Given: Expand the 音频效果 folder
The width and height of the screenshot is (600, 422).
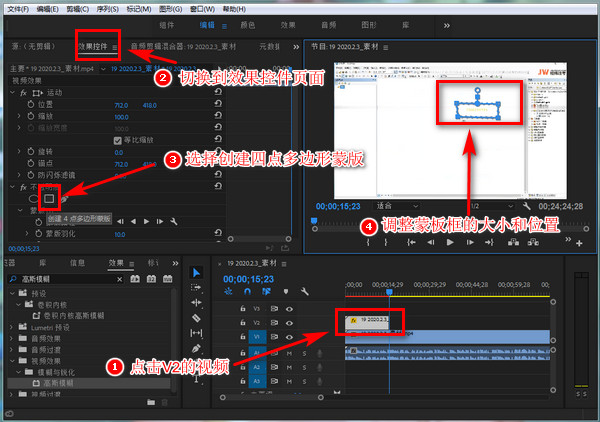Looking at the screenshot, I should point(11,339).
